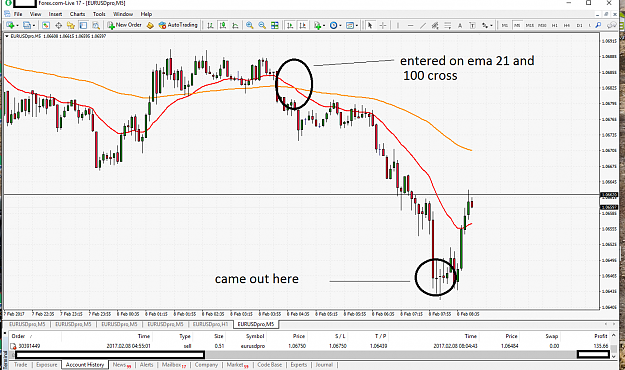
Task: Switch timeframe to H1
Action: point(554,25)
